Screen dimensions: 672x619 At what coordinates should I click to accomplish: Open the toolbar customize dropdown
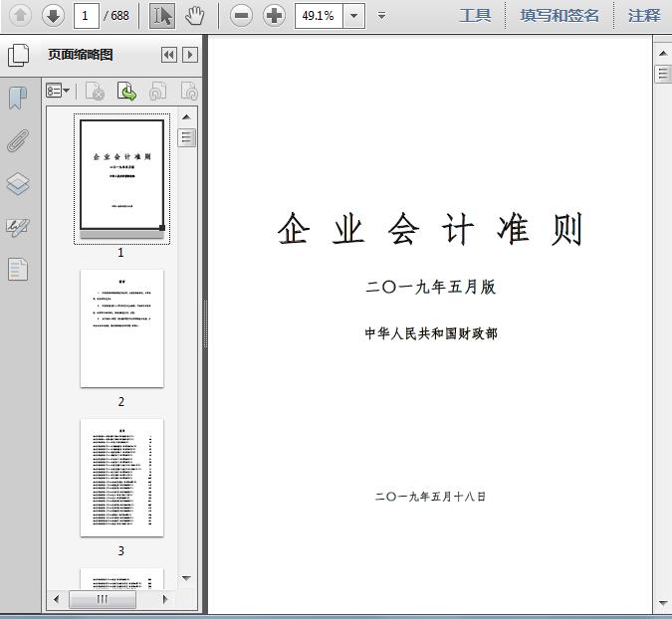coord(381,16)
